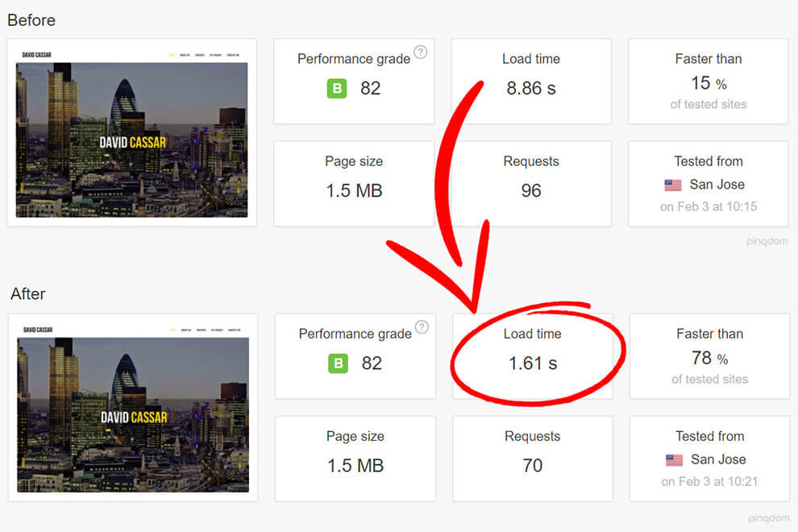This screenshot has height=532, width=798.
Task: Click the After Requests count of 70
Action: [532, 466]
